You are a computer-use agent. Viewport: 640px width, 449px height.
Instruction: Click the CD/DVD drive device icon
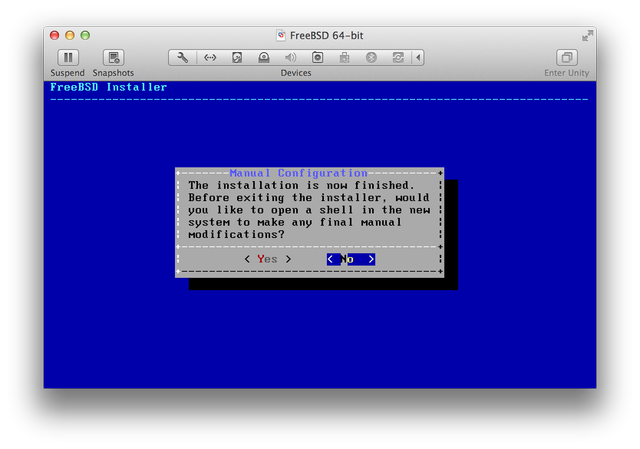[264, 58]
